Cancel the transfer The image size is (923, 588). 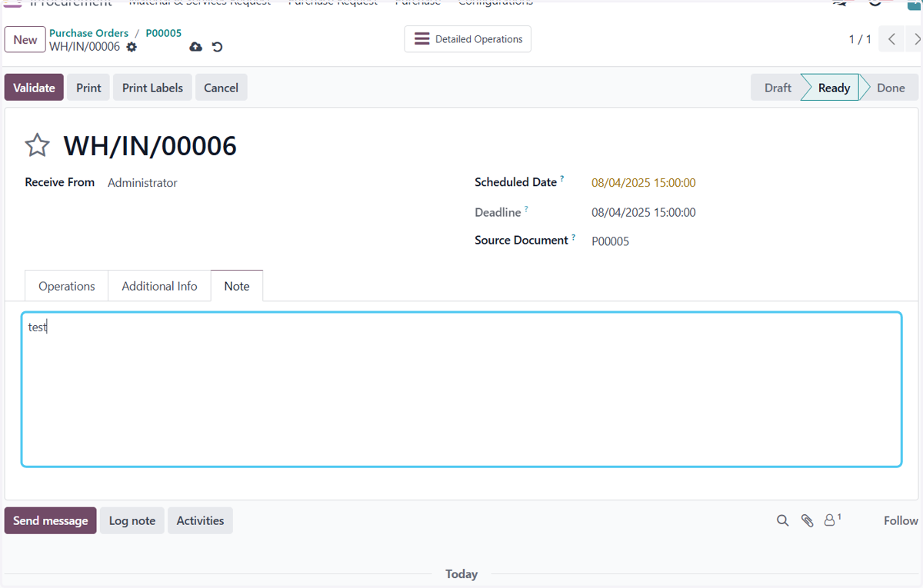(221, 88)
